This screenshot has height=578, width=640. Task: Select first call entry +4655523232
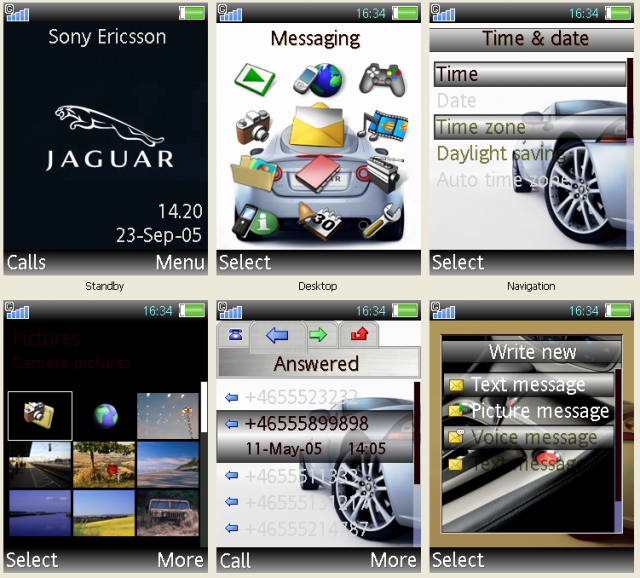point(315,397)
